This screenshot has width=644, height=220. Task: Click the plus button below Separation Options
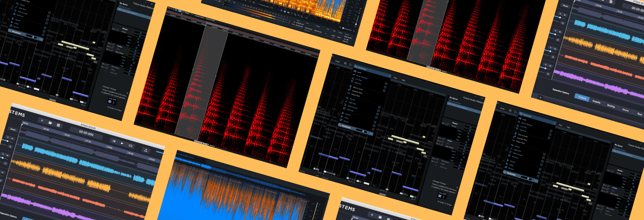[540, 97]
